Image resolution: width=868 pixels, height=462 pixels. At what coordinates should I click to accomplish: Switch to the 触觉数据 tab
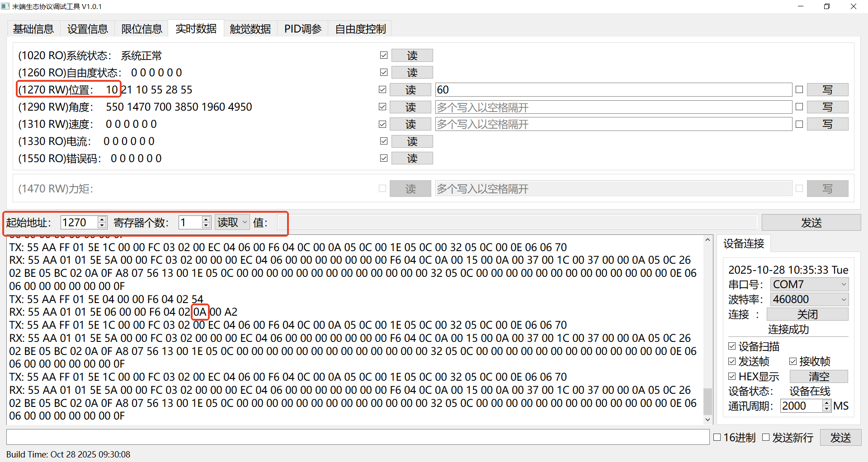pyautogui.click(x=250, y=29)
